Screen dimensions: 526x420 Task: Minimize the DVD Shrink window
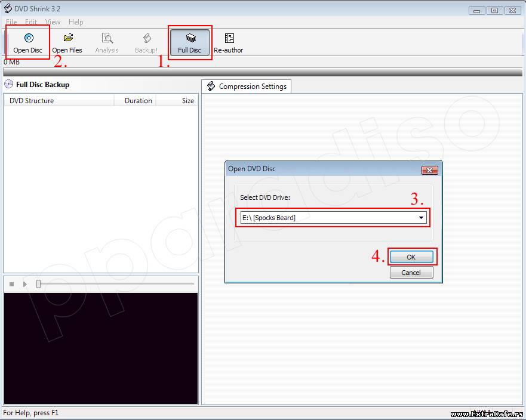[476, 11]
